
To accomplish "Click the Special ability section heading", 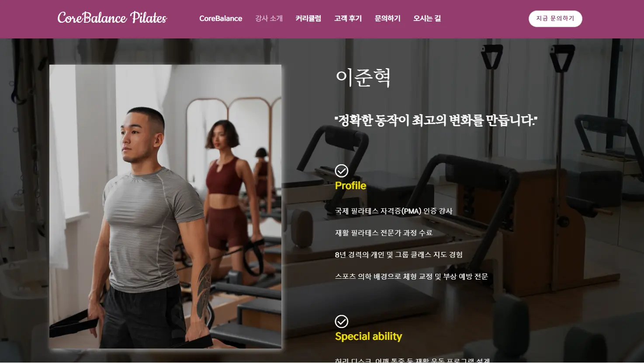I will point(368,336).
